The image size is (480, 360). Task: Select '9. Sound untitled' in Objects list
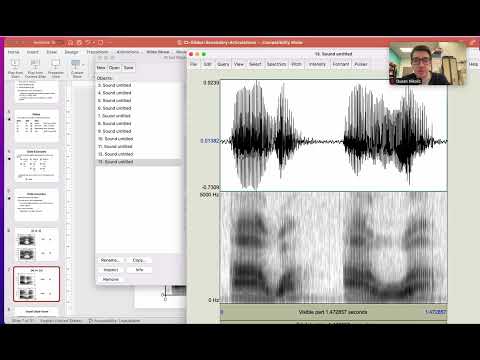coord(139,131)
